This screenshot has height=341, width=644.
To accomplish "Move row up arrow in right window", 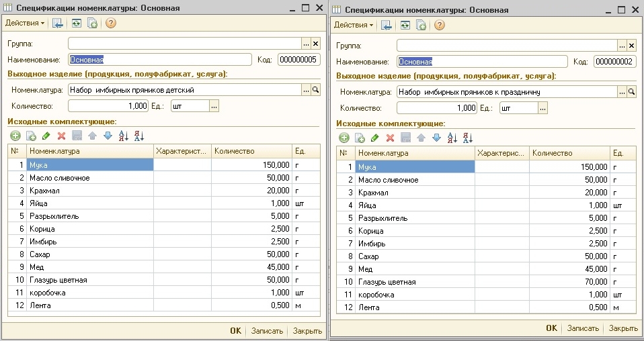I will click(x=421, y=138).
